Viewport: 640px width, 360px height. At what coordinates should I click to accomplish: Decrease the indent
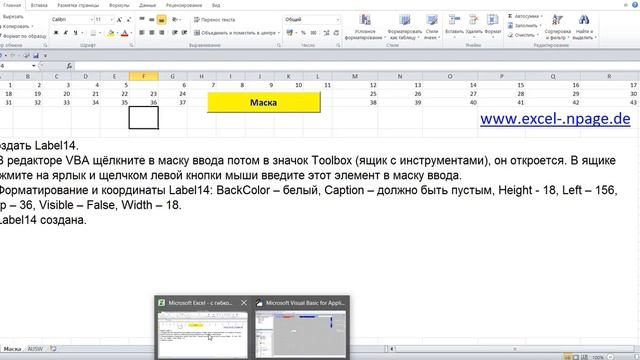coord(175,33)
